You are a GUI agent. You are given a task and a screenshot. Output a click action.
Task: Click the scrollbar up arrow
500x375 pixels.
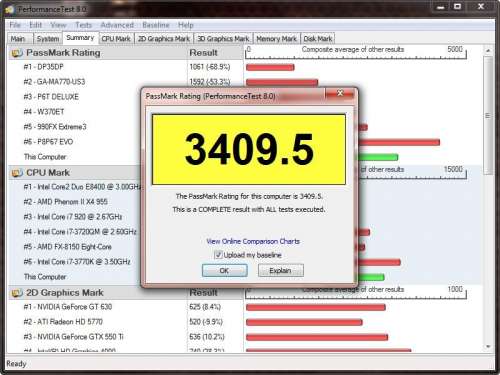coord(488,50)
